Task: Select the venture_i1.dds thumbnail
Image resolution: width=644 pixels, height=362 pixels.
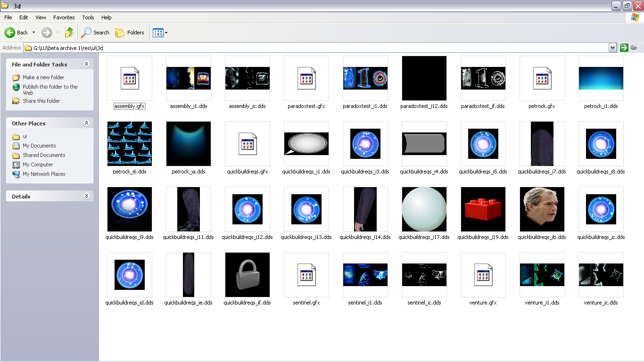Action: [x=542, y=275]
